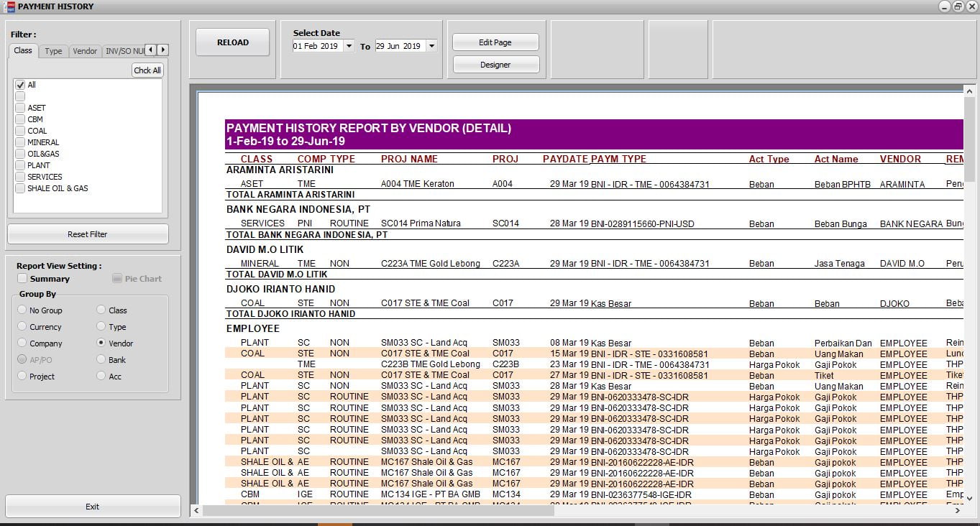This screenshot has width=980, height=526.
Task: Click the PAYM TYPE column header
Action: [x=618, y=159]
